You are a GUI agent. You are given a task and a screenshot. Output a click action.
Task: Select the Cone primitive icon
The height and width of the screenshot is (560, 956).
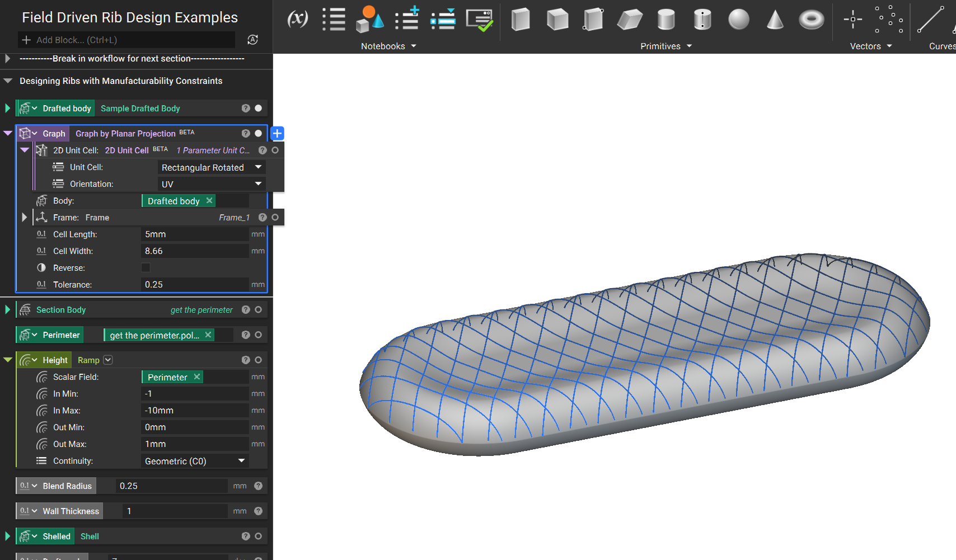point(775,20)
